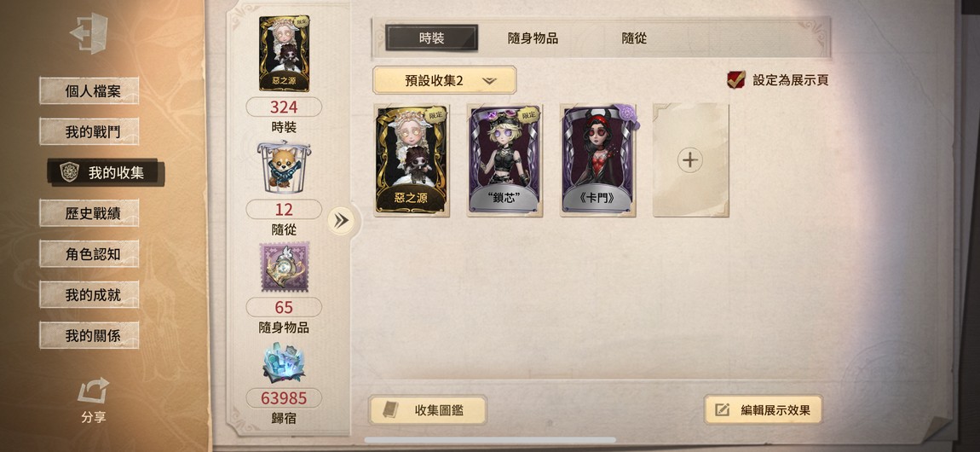
Task: Open 我的成就 section
Action: click(x=89, y=294)
